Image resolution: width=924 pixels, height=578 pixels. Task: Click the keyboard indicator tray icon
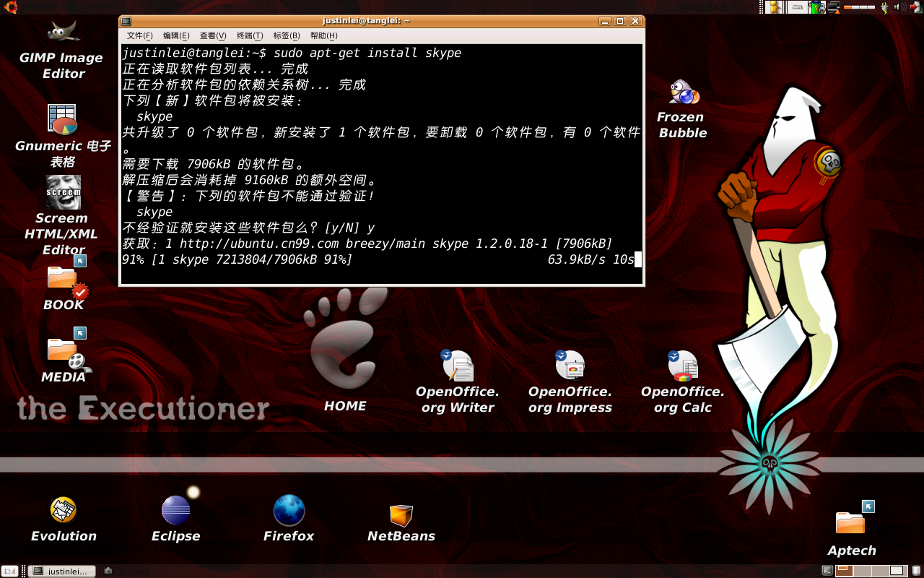pos(798,7)
